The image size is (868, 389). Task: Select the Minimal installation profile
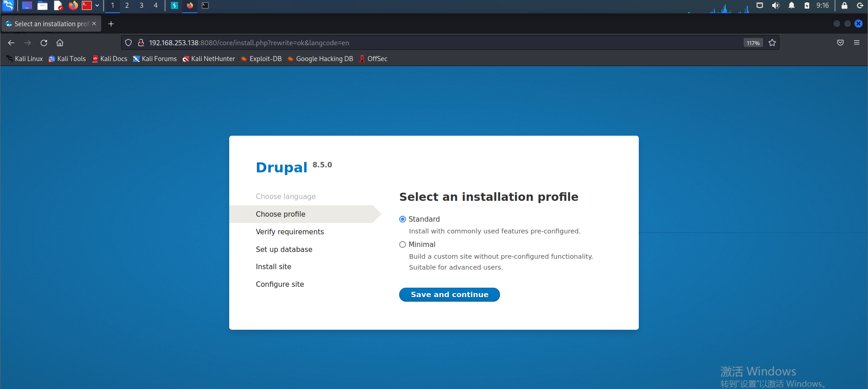pos(402,244)
